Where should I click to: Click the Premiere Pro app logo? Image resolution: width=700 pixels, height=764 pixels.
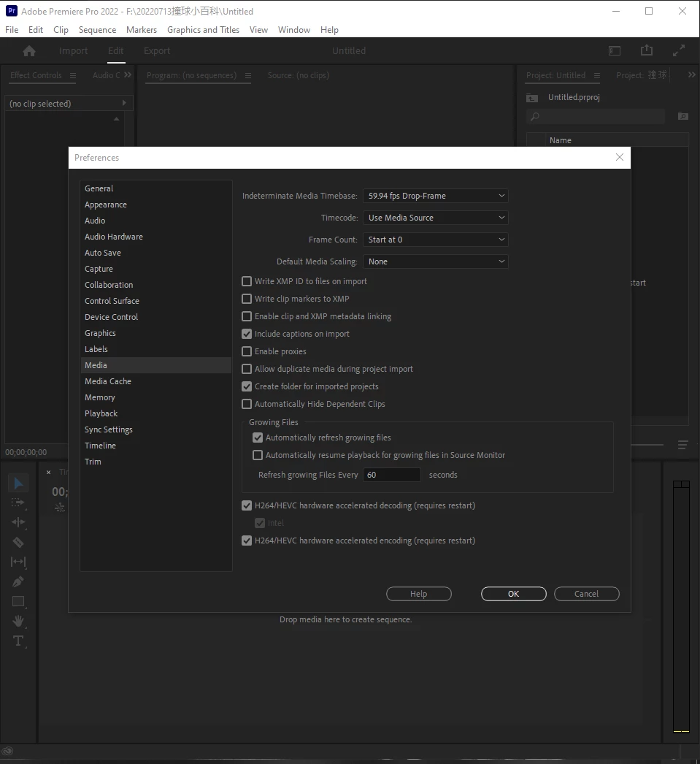(12, 11)
